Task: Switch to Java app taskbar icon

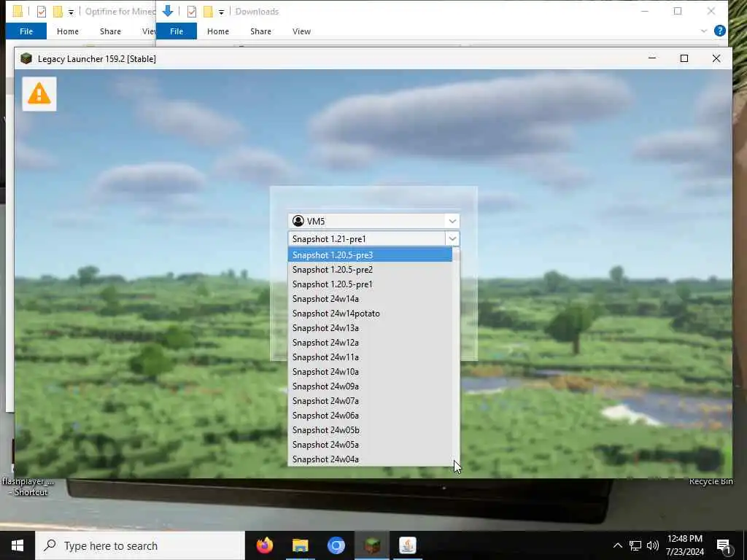Action: (x=407, y=545)
